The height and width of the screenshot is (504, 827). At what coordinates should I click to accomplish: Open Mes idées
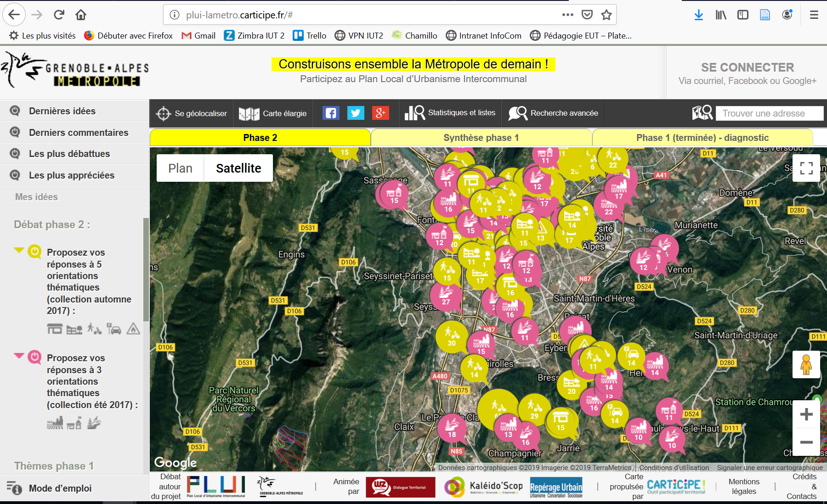pyautogui.click(x=36, y=197)
